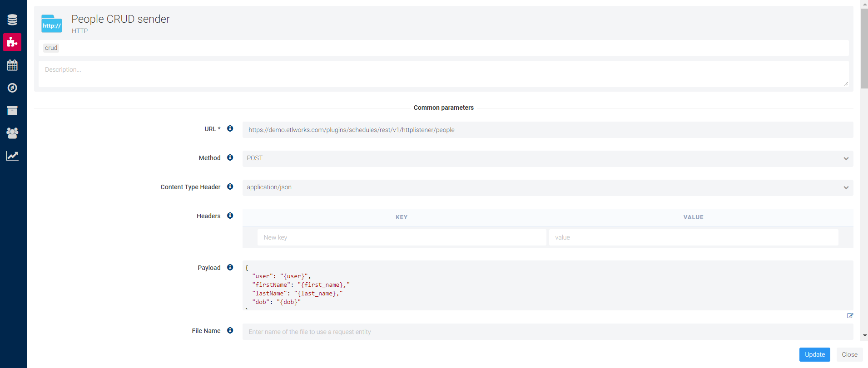Image resolution: width=868 pixels, height=368 pixels.
Task: Click the People CRUD sender title
Action: coord(120,19)
